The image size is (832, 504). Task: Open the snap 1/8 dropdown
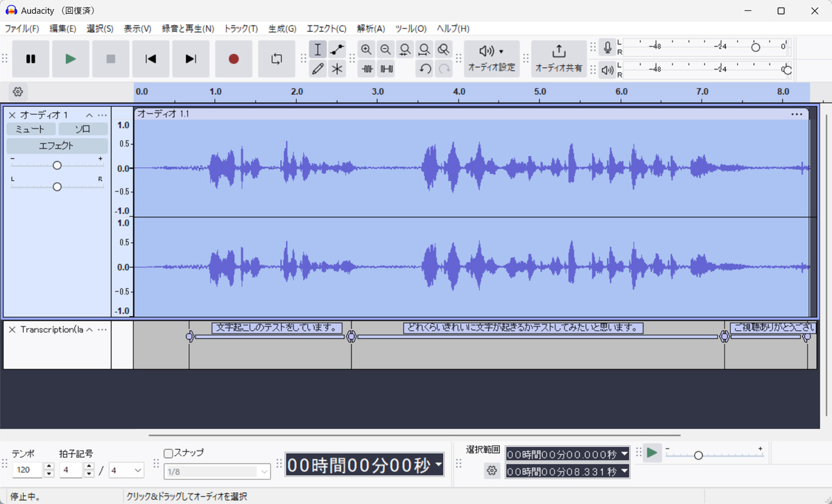point(217,471)
